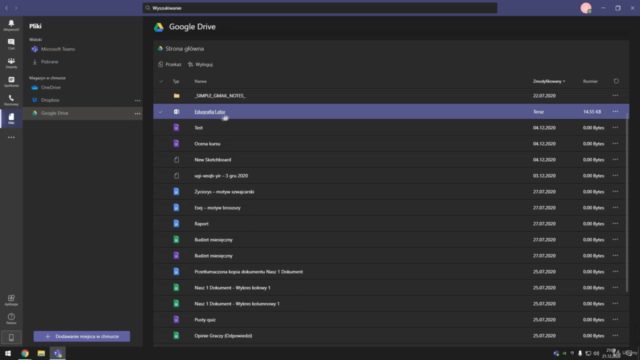The height and width of the screenshot is (360, 640).
Task: Click the sheet icon in Opinie Graczy row
Action: 176,336
